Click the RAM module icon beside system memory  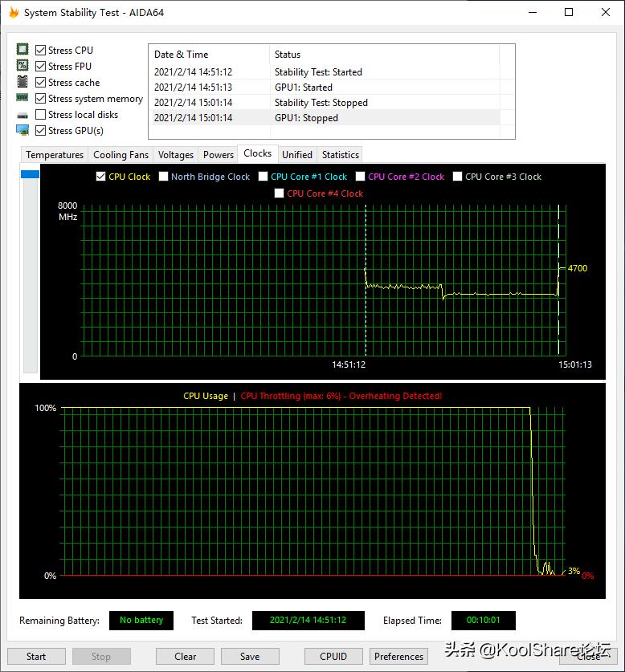click(x=22, y=98)
